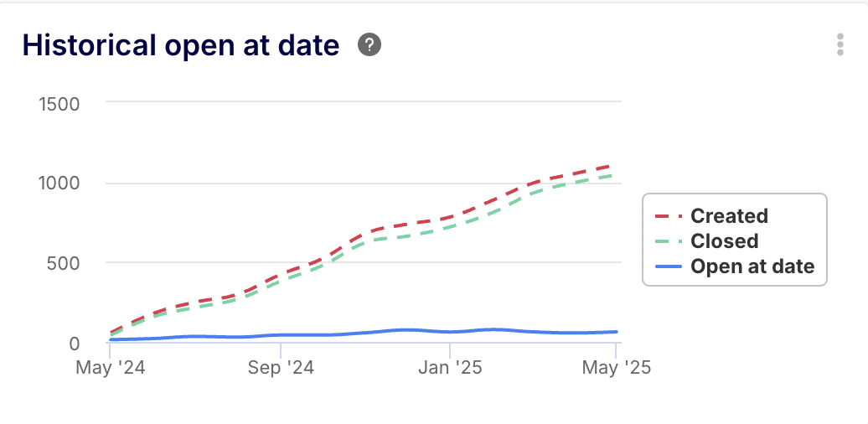Select the May '25 x-axis label
The width and height of the screenshot is (868, 424).
coord(617,367)
